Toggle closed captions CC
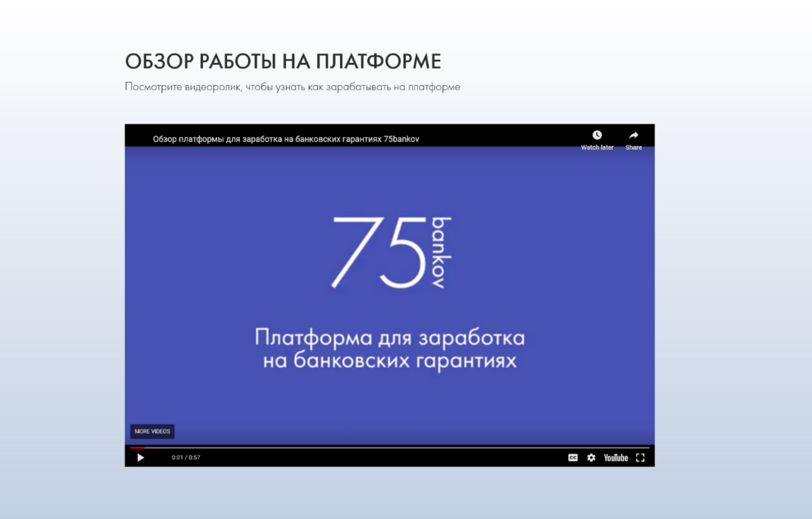Screen dimensions: 812x519 tap(573, 458)
